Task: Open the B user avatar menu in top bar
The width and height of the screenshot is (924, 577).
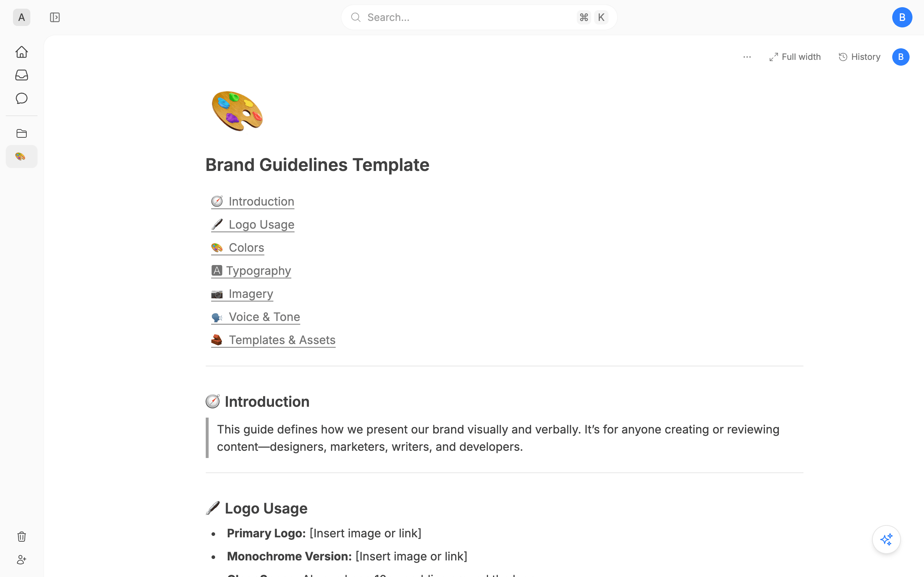Action: click(x=902, y=18)
